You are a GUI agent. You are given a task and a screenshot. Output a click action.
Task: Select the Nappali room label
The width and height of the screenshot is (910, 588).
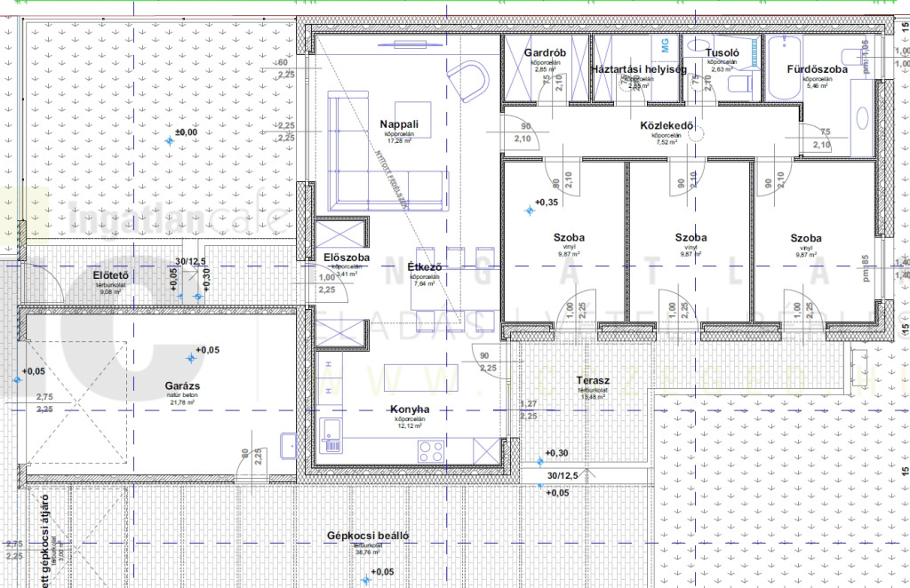click(x=399, y=123)
